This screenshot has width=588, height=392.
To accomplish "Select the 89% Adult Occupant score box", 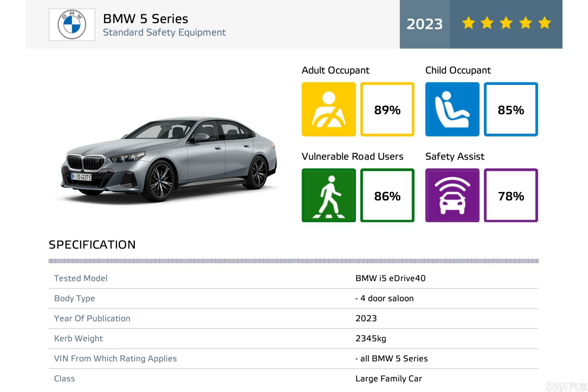I will tap(387, 110).
